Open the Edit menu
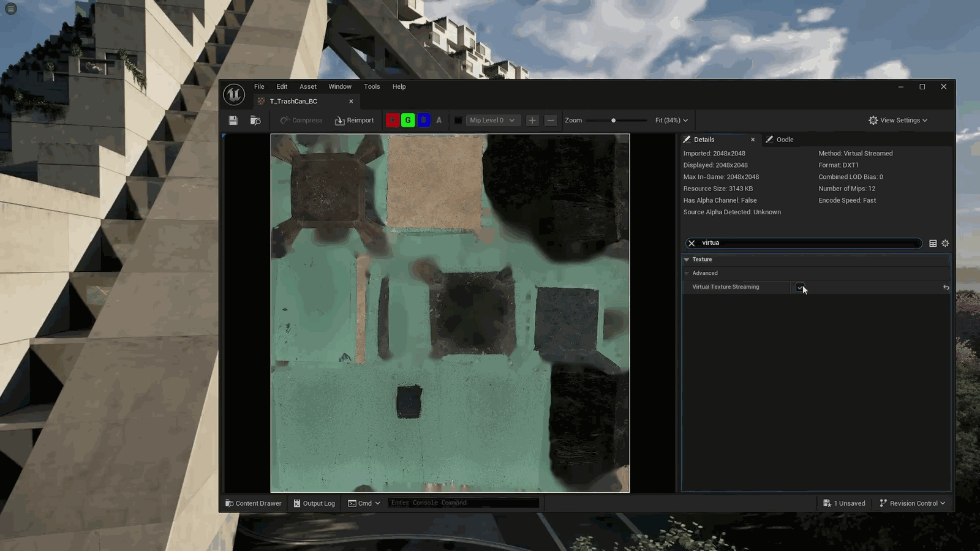980x551 pixels. (x=282, y=86)
